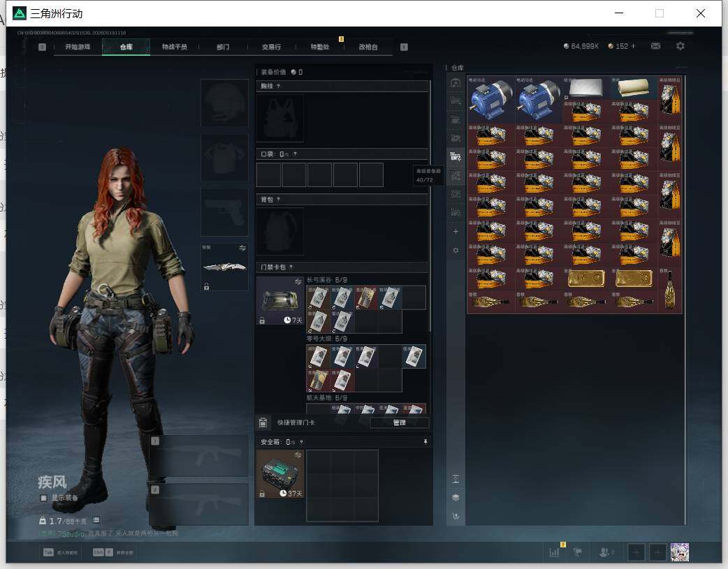Click the previous-tab key icon left of 开始游戏

pos(42,47)
